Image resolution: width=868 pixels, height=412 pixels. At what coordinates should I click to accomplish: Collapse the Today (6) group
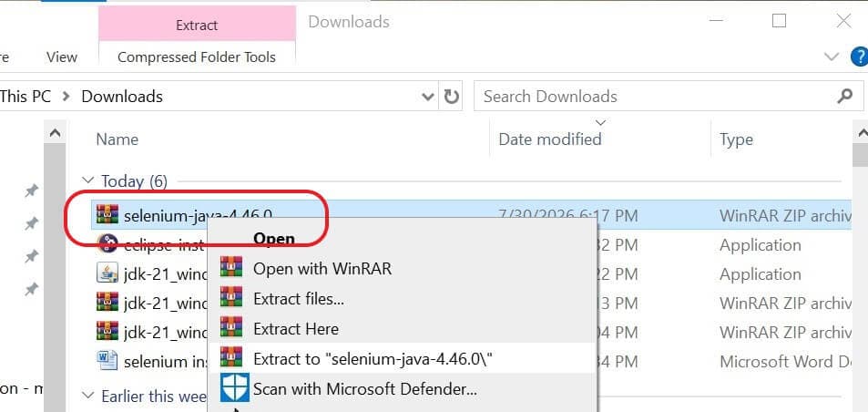pos(88,180)
